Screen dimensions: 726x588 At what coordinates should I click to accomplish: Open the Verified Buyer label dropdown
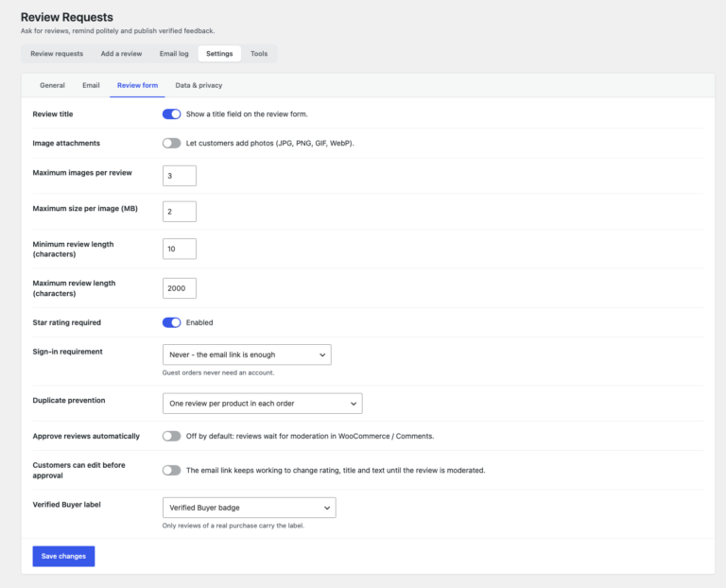click(250, 508)
